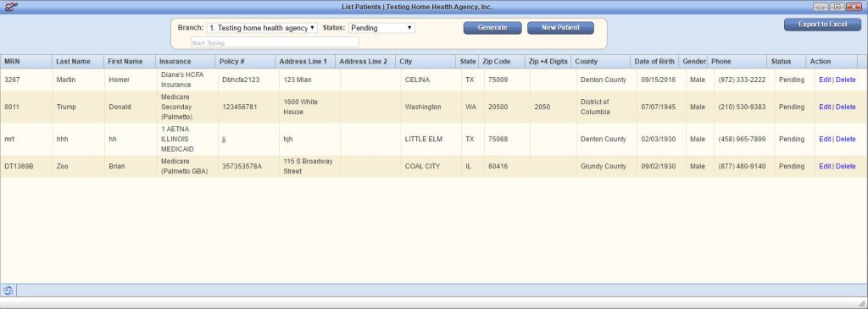Click last name Martin

(x=66, y=80)
